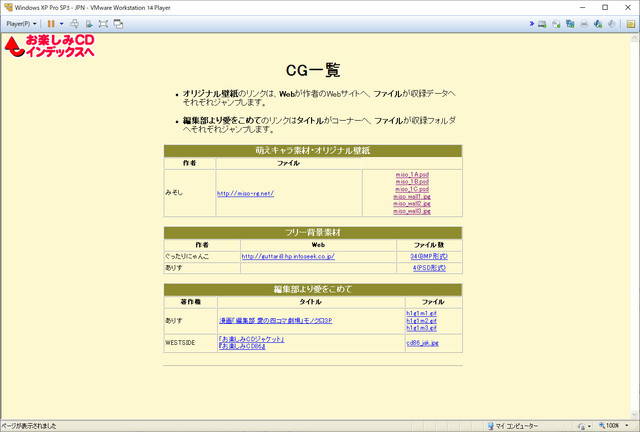This screenshot has height=432, width=640.
Task: Open the 34 (BMP形式) files link
Action: 429,256
